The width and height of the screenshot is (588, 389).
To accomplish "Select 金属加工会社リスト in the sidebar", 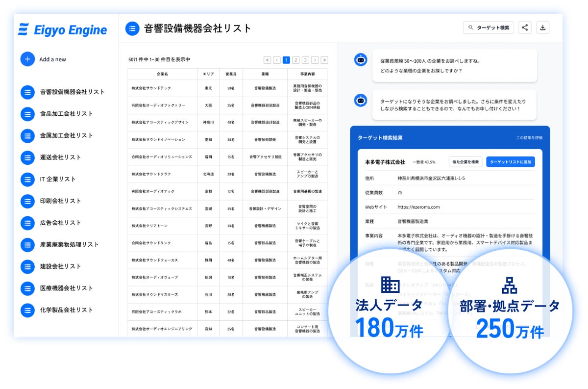I will click(x=66, y=135).
